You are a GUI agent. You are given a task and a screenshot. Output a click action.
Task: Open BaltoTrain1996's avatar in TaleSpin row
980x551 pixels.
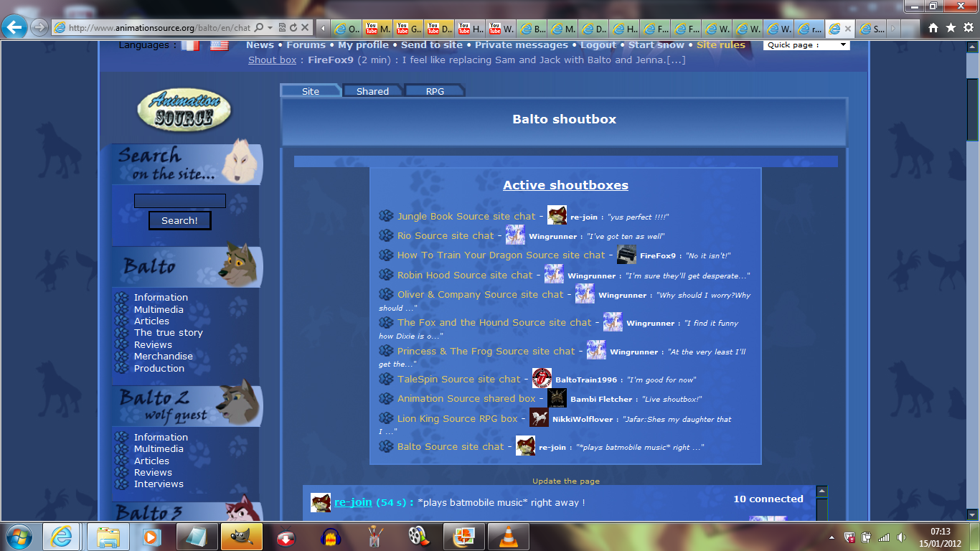pyautogui.click(x=542, y=378)
